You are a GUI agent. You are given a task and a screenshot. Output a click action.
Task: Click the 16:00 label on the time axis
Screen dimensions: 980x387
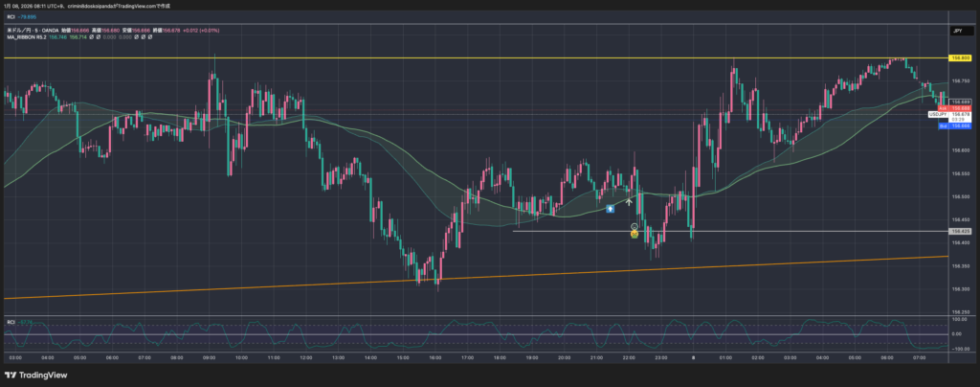click(435, 356)
